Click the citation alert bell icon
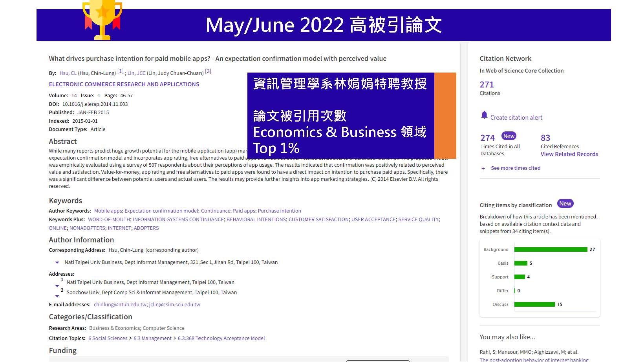The image size is (644, 362). pos(484,115)
